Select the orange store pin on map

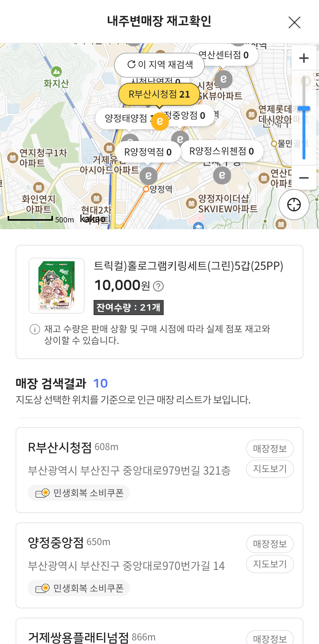[x=160, y=121]
